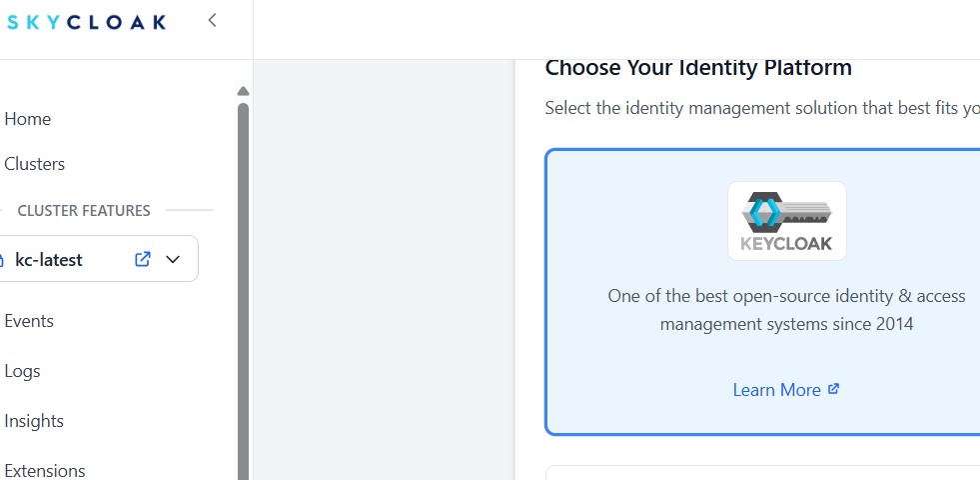980x480 pixels.
Task: Click the Skycloak logo
Action: (x=86, y=22)
